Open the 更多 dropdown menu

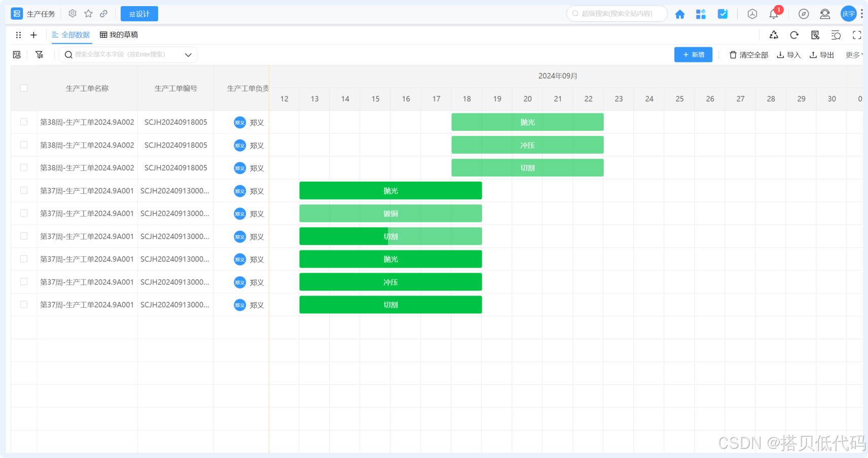[854, 55]
